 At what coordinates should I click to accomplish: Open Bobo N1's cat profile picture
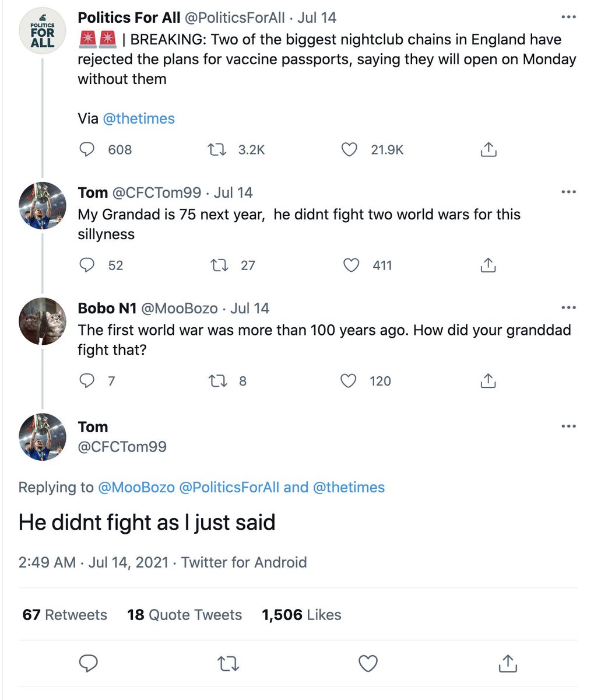tap(43, 321)
